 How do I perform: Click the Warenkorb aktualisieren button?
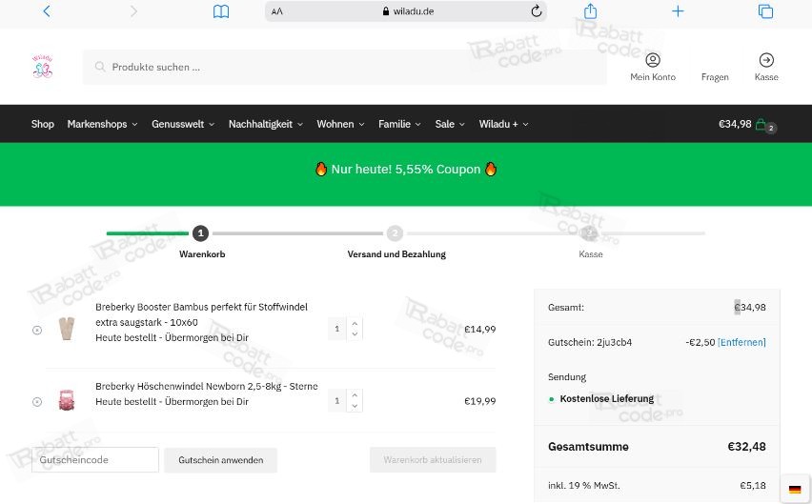pos(433,460)
